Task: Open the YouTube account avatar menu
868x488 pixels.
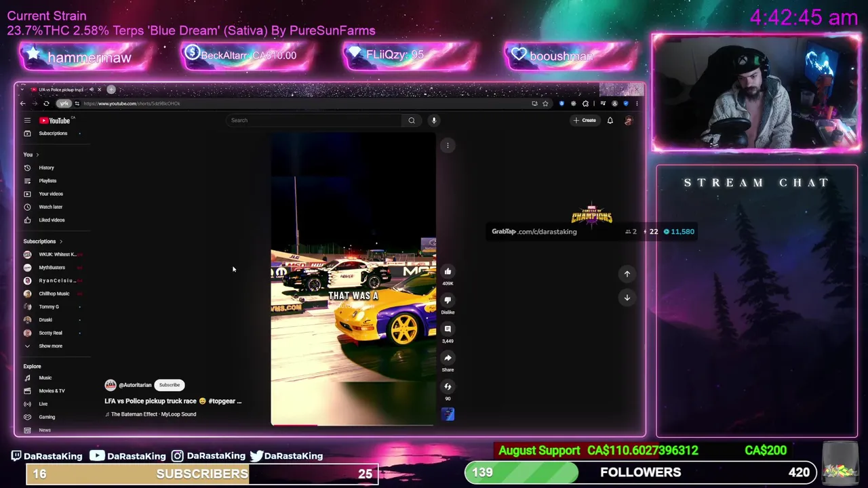Action: [x=629, y=121]
